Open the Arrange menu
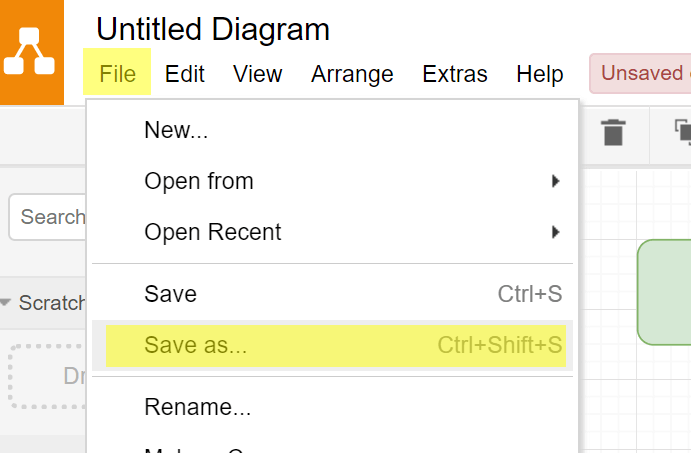This screenshot has width=691, height=453. point(352,74)
